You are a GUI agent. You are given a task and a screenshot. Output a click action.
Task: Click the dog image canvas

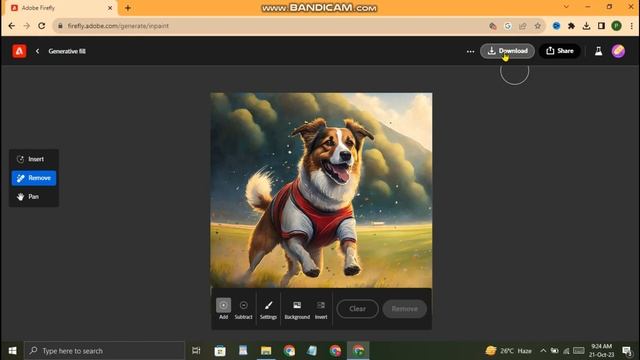321,190
